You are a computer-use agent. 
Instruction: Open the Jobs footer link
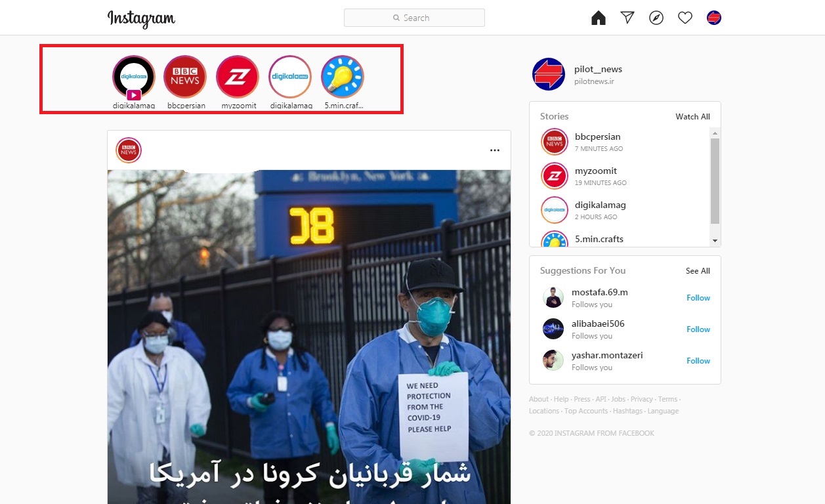pyautogui.click(x=618, y=399)
